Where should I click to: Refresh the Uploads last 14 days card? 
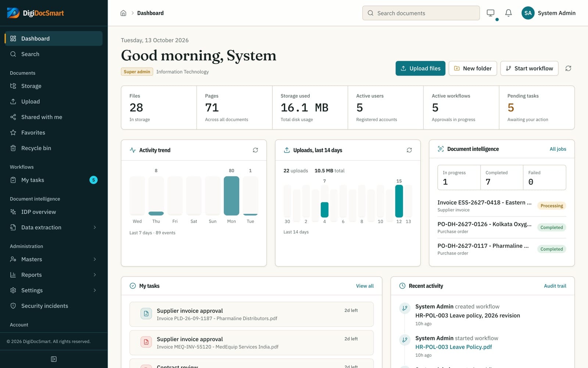pos(409,150)
